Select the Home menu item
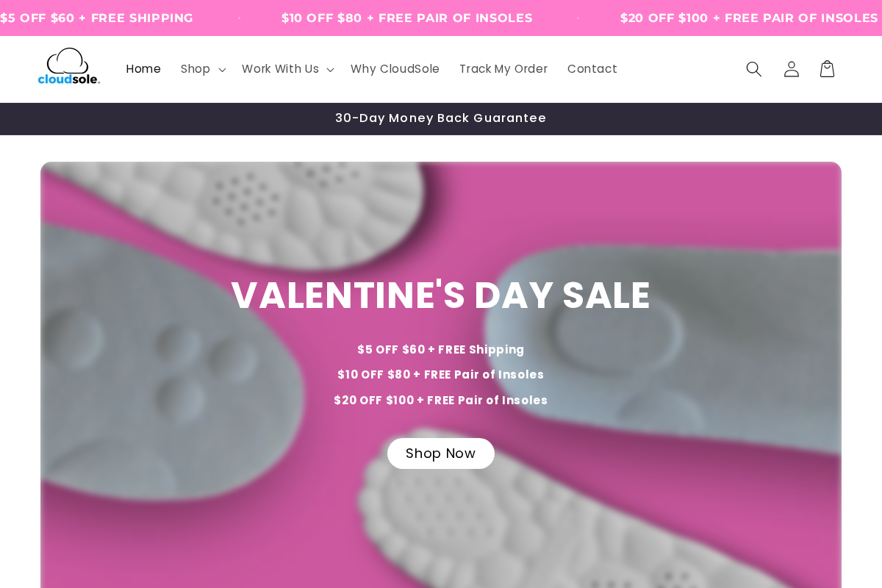Image resolution: width=882 pixels, height=588 pixels. 143,69
